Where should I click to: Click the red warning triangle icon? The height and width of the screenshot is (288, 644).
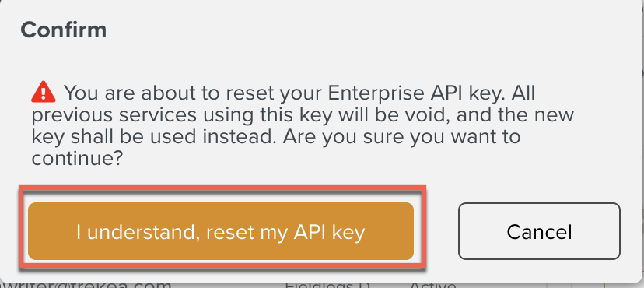tap(43, 92)
